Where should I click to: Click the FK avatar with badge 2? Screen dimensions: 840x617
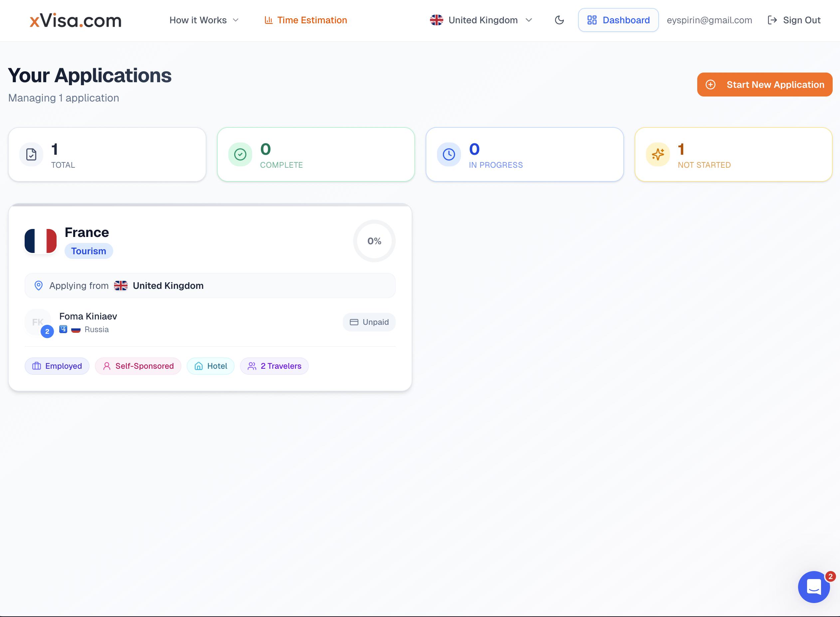point(38,322)
